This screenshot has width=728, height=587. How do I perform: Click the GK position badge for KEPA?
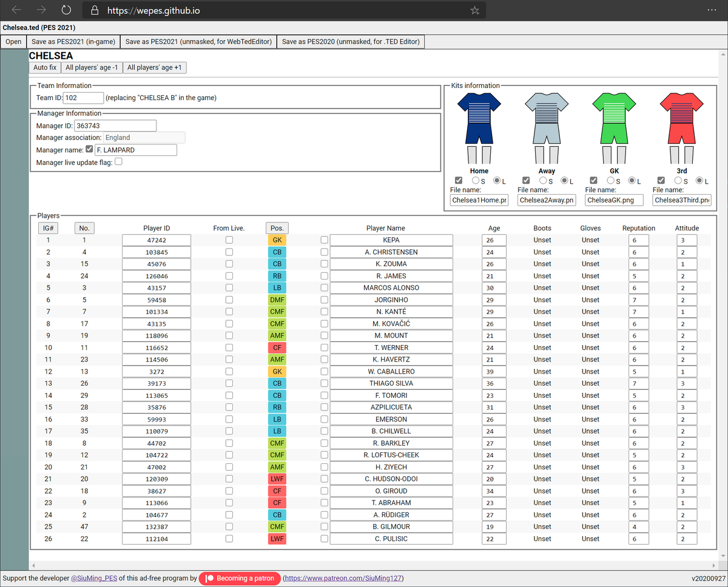pos(277,240)
